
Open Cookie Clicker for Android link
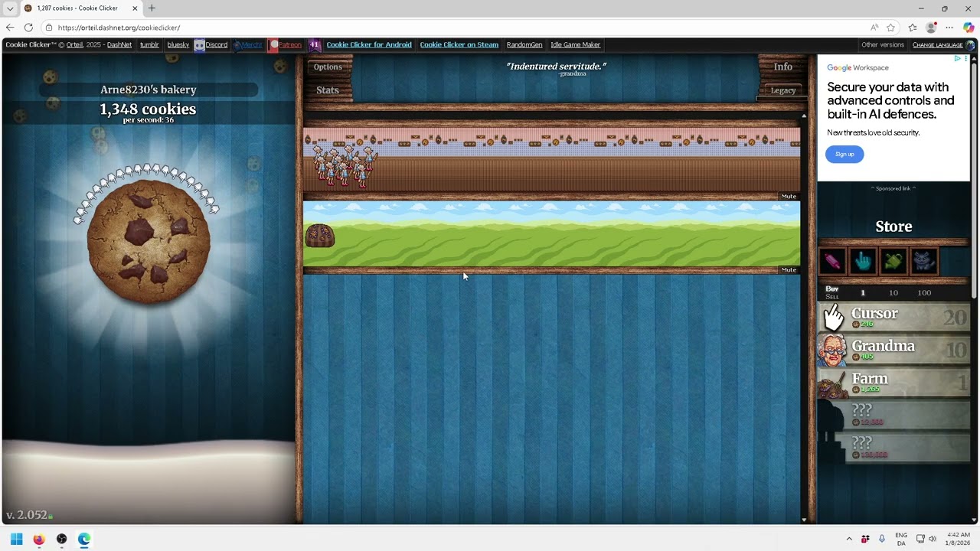coord(369,44)
